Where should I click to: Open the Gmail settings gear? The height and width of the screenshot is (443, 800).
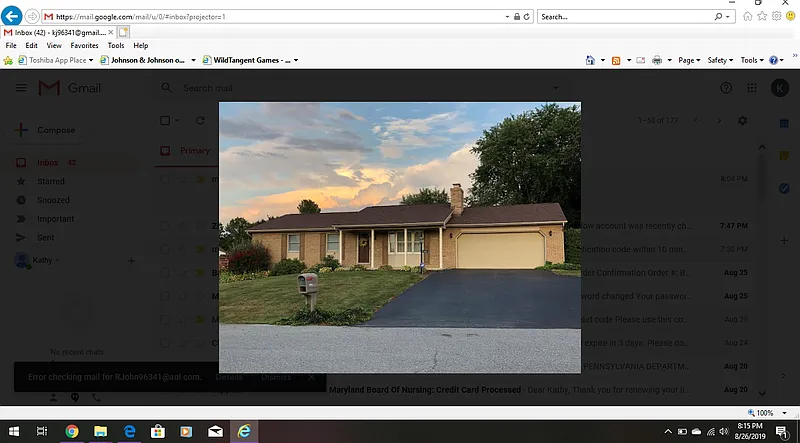point(742,120)
